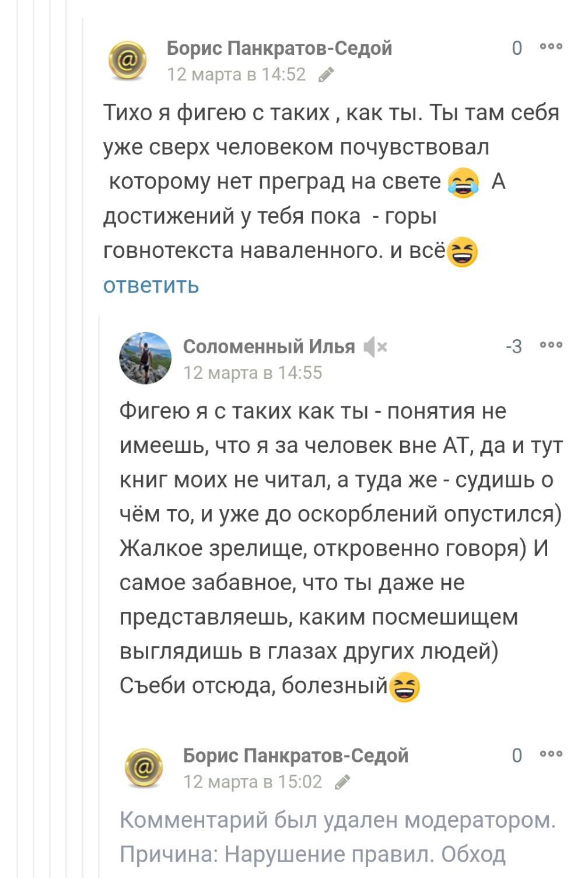Click the crying-laughing emoji after 'на свете'
Viewport: 588px width, 878px height.
coord(463,183)
